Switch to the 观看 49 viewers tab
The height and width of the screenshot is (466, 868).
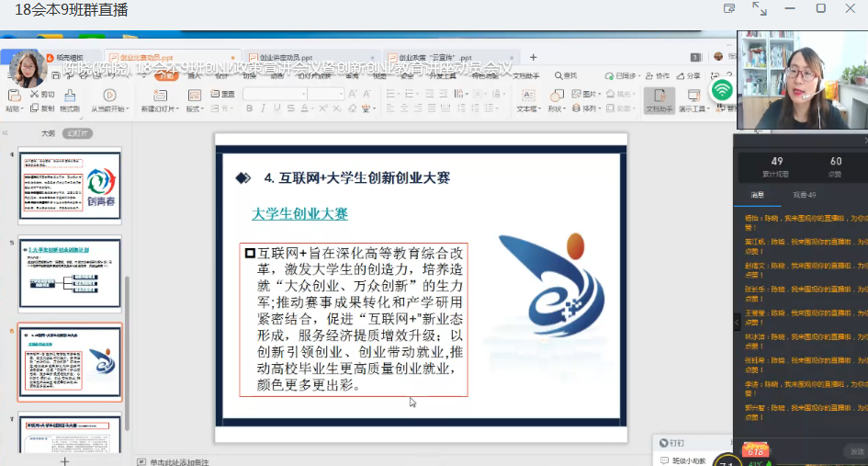coord(805,195)
